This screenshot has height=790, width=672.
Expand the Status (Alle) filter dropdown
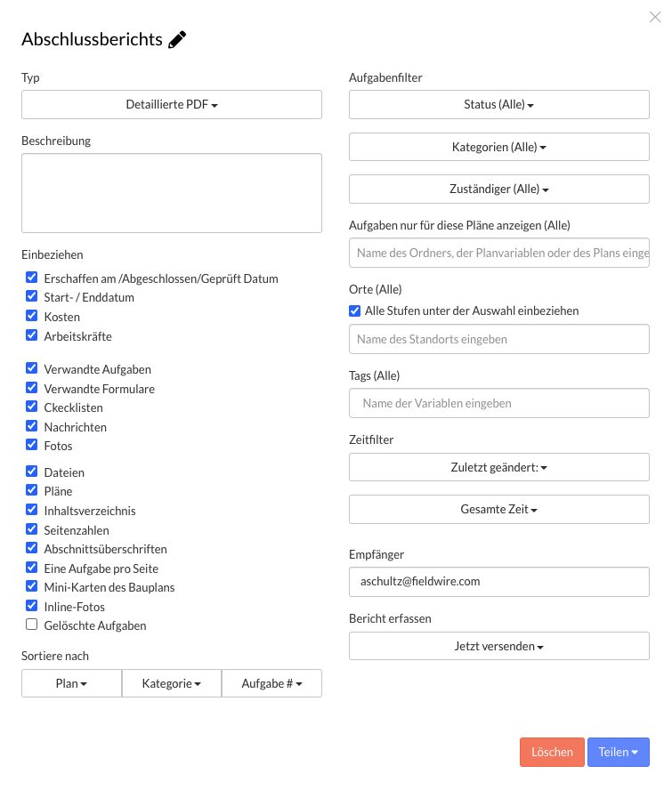(498, 104)
